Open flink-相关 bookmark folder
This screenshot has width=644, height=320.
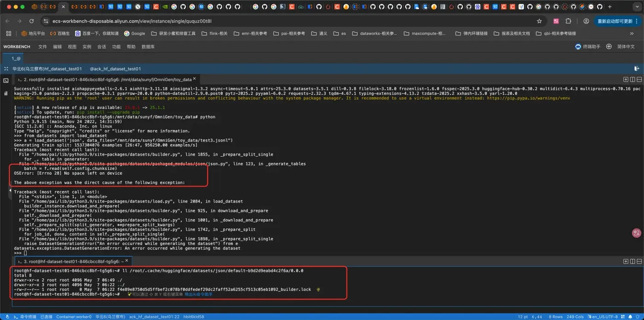click(x=214, y=34)
